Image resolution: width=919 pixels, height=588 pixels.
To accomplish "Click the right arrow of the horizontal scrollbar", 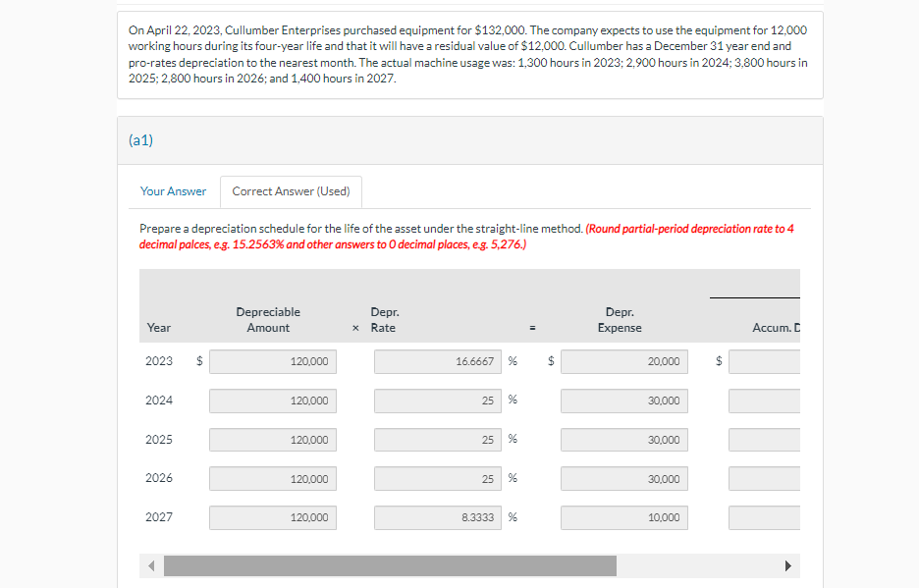I will click(791, 565).
